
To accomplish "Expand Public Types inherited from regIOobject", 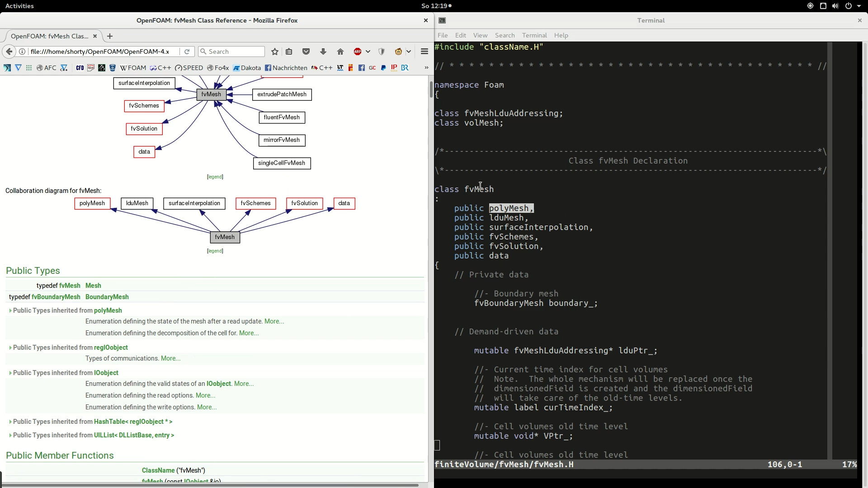I will [10, 348].
